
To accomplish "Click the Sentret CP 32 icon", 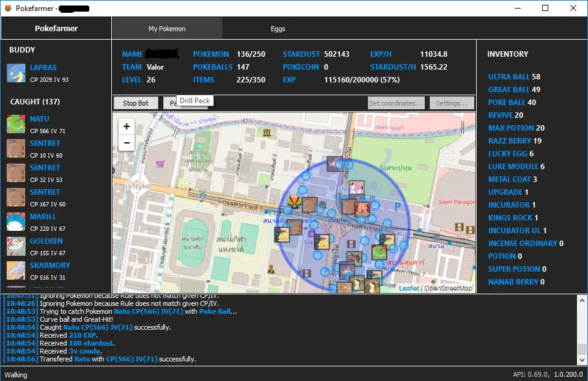I will pyautogui.click(x=16, y=173).
